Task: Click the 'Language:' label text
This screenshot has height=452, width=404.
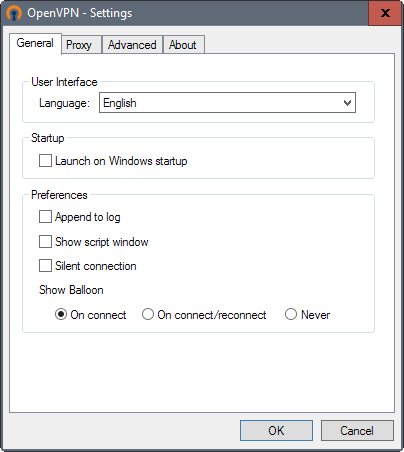Action: point(64,103)
